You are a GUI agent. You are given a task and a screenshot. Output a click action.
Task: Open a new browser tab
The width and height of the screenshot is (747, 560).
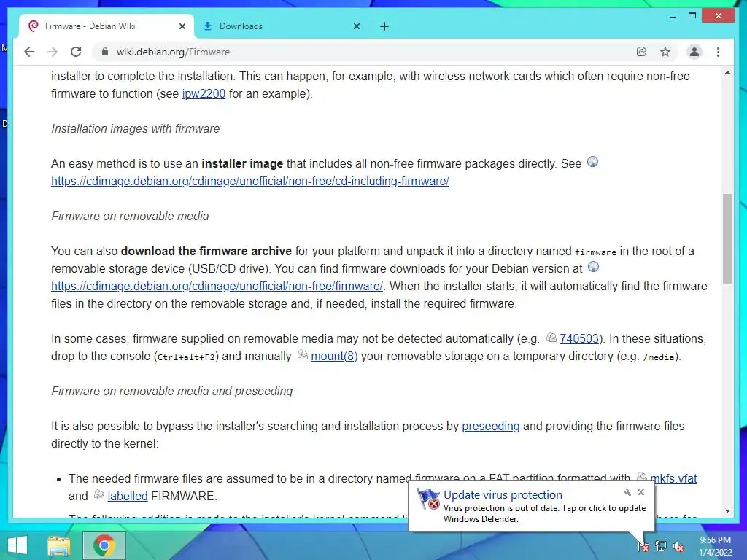coord(384,27)
